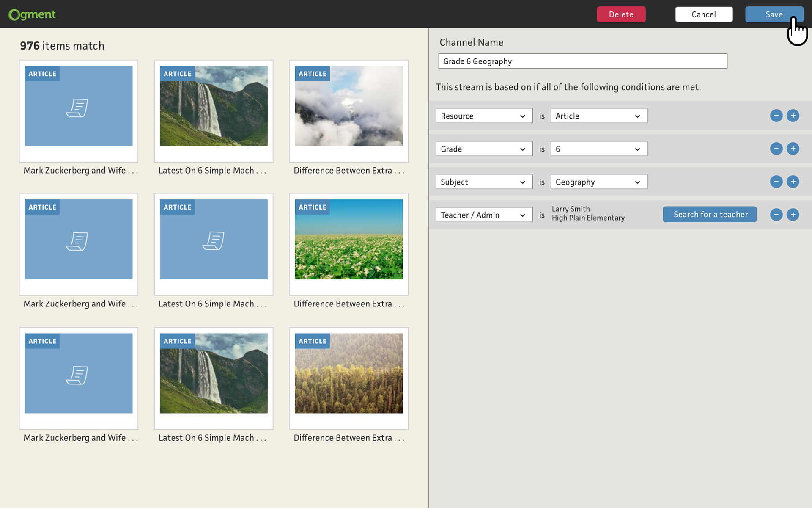
Task: Add a condition after the Grade row
Action: [x=793, y=149]
